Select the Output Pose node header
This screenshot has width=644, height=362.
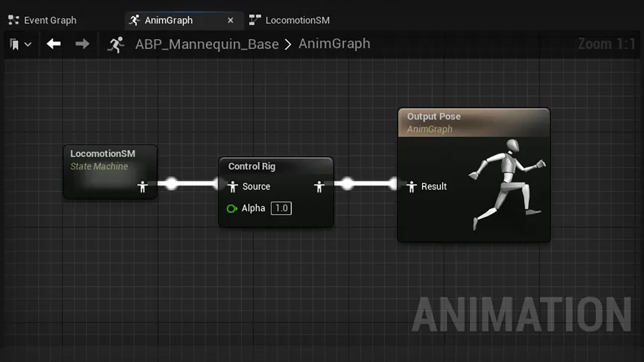(434, 117)
